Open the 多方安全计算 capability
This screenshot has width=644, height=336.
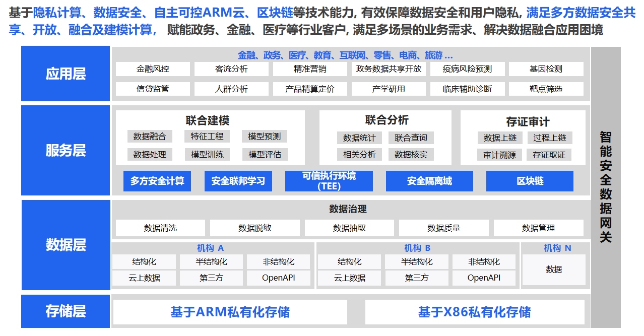point(157,181)
